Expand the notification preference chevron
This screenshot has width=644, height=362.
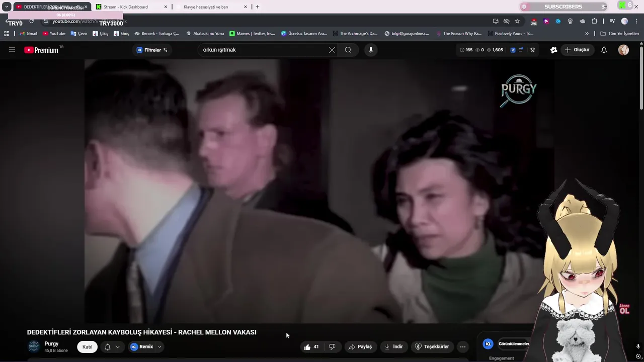pyautogui.click(x=118, y=347)
